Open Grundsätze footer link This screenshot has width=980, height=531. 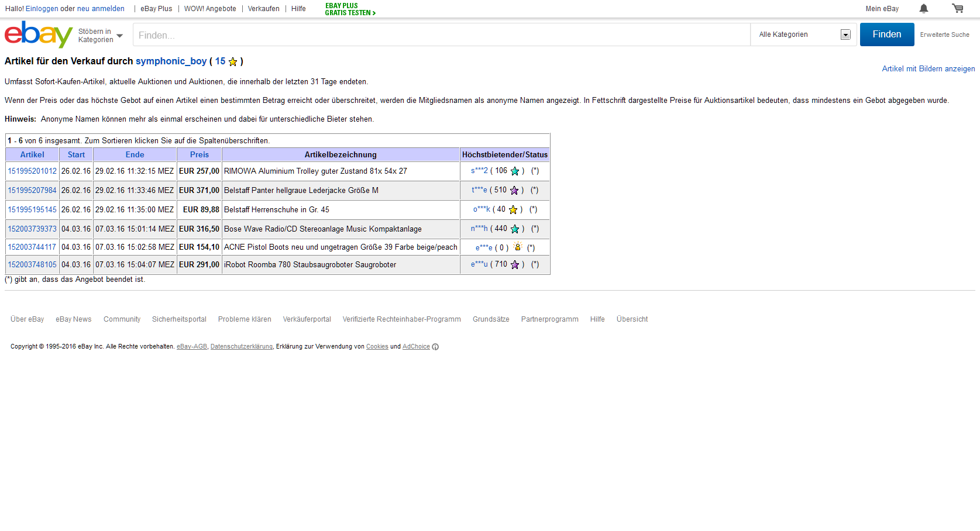coord(491,319)
